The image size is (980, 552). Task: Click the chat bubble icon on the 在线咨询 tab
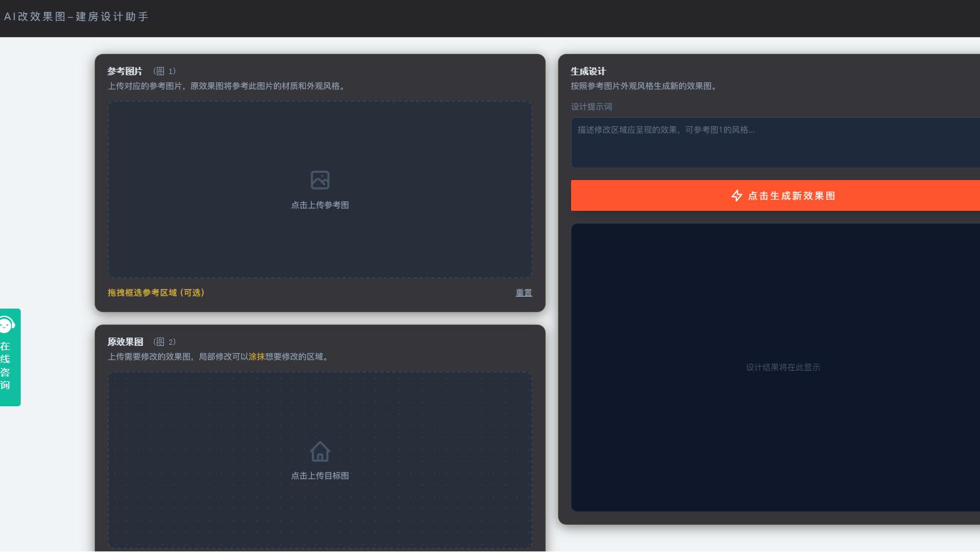(x=7, y=324)
